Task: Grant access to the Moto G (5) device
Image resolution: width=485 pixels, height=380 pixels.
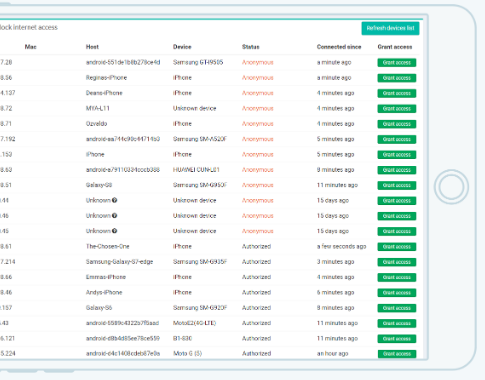Action: coord(397,354)
